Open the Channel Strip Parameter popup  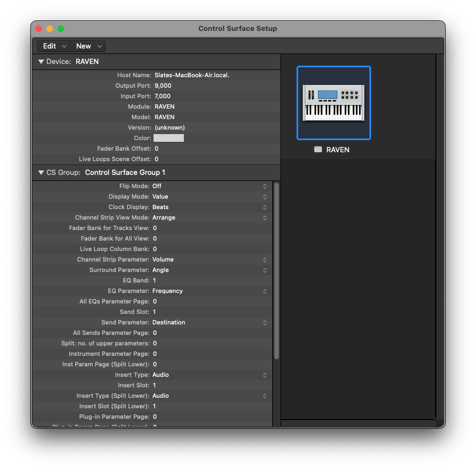(x=265, y=260)
